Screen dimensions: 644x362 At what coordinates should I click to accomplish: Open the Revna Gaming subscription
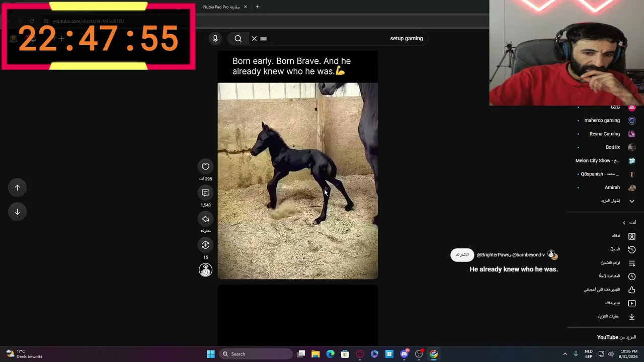[x=606, y=134]
